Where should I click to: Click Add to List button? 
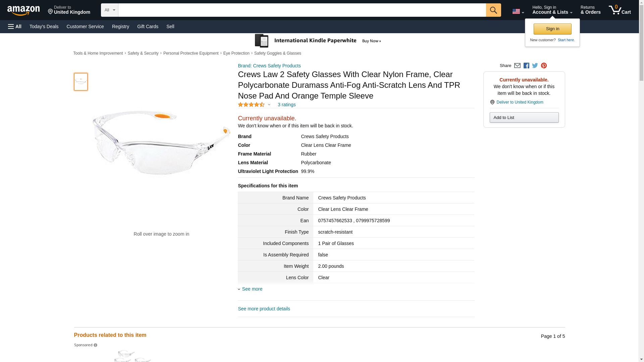point(524,118)
